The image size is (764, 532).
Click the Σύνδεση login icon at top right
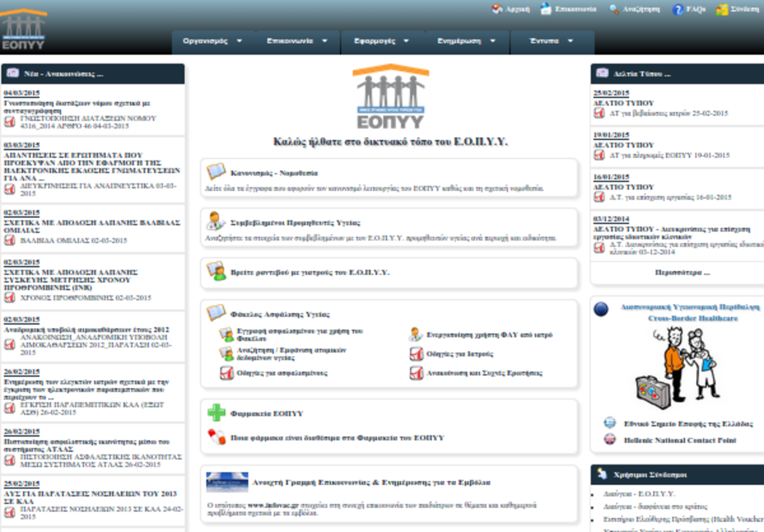point(723,10)
